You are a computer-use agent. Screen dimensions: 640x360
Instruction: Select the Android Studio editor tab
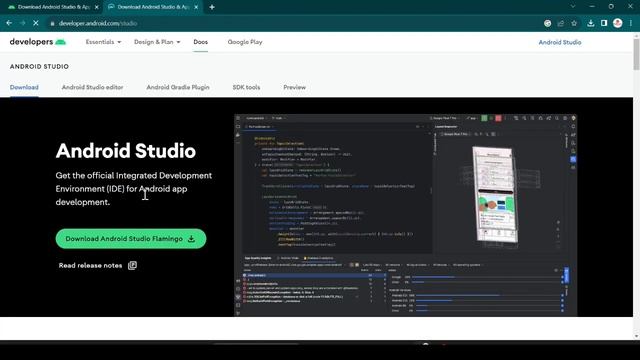tap(92, 87)
